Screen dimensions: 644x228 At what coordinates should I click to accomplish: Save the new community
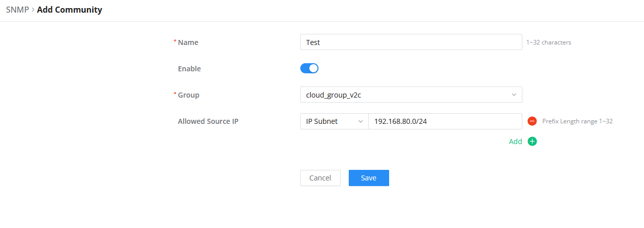tap(369, 178)
